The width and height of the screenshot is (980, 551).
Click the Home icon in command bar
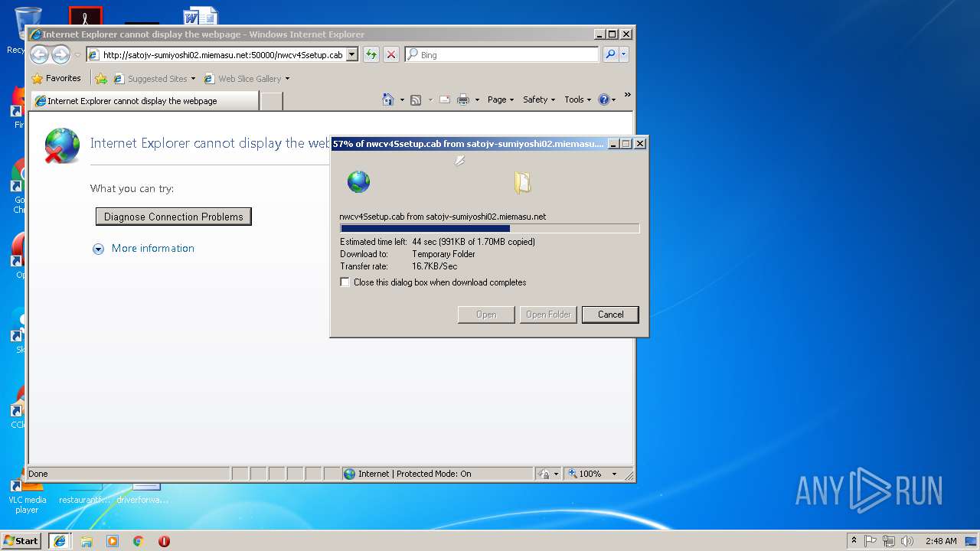click(388, 99)
